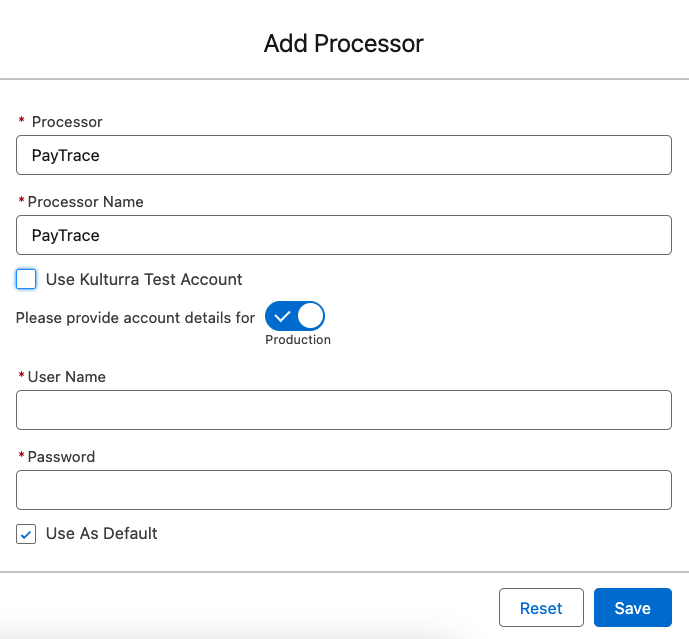Uncheck the Use As Default checkbox
689x639 pixels.
tap(27, 534)
